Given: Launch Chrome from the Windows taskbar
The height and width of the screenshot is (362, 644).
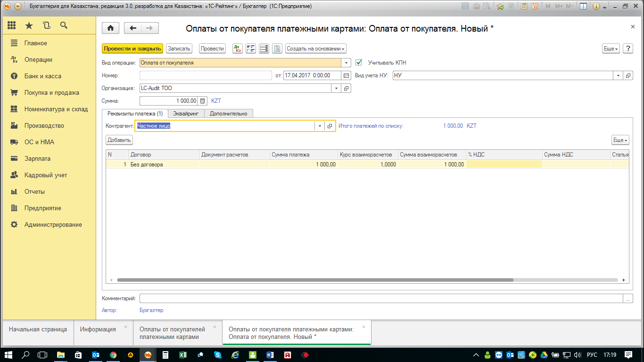Looking at the screenshot, I should pyautogui.click(x=113, y=355).
